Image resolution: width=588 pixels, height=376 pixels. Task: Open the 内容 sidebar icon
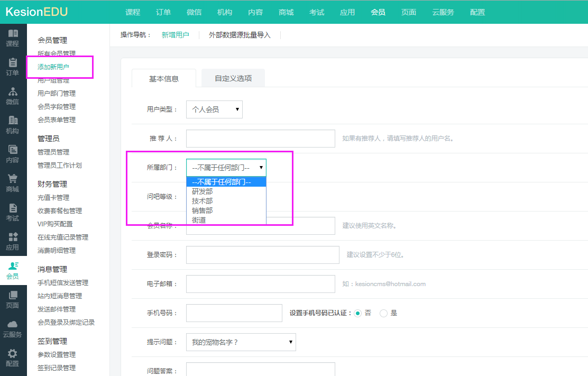[x=13, y=150]
